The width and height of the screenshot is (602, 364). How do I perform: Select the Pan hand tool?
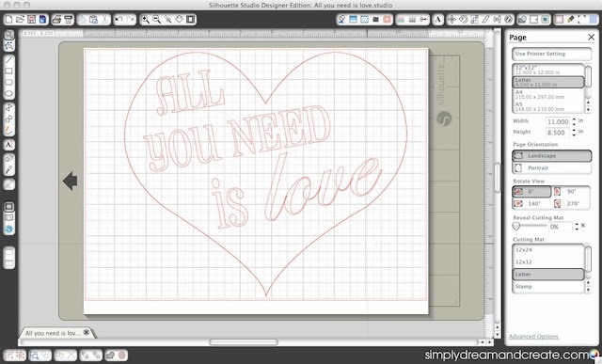pos(180,19)
